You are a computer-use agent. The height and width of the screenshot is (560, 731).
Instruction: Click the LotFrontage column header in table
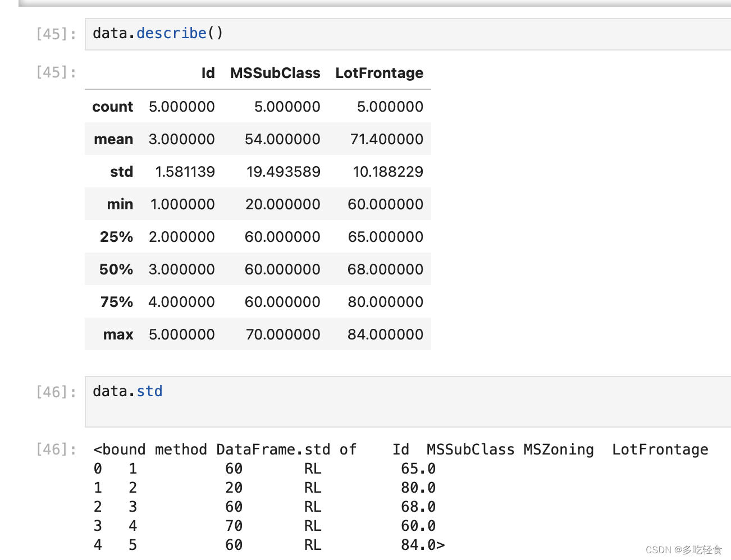click(x=380, y=74)
